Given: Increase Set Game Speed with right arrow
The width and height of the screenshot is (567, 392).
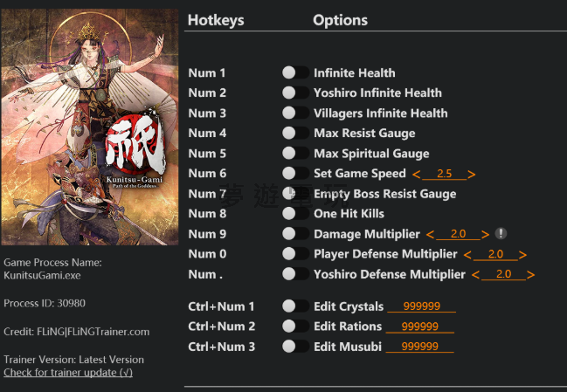Looking at the screenshot, I should coord(472,175).
